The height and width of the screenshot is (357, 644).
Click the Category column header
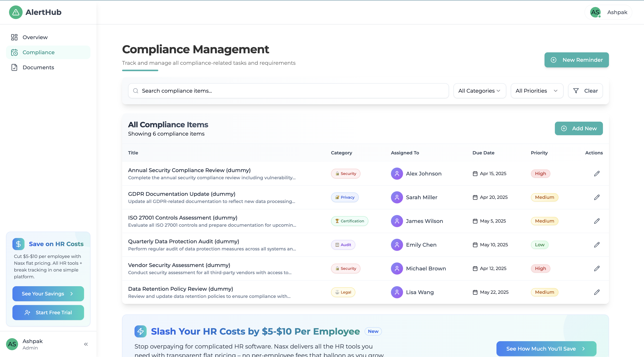pos(341,153)
